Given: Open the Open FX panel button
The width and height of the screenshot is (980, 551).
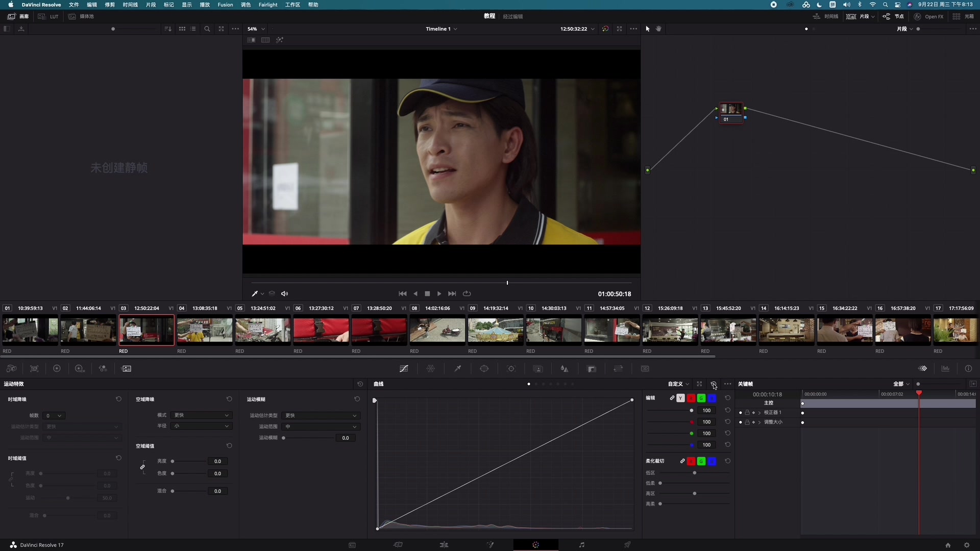Looking at the screenshot, I should (929, 16).
